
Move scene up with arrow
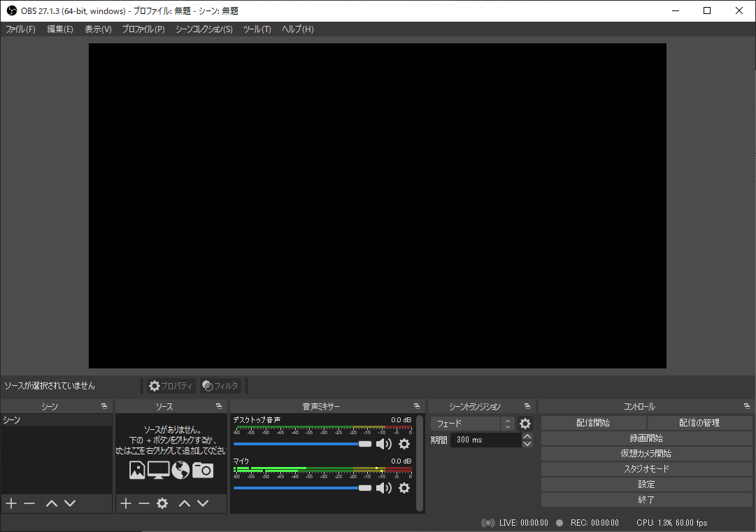pyautogui.click(x=52, y=503)
